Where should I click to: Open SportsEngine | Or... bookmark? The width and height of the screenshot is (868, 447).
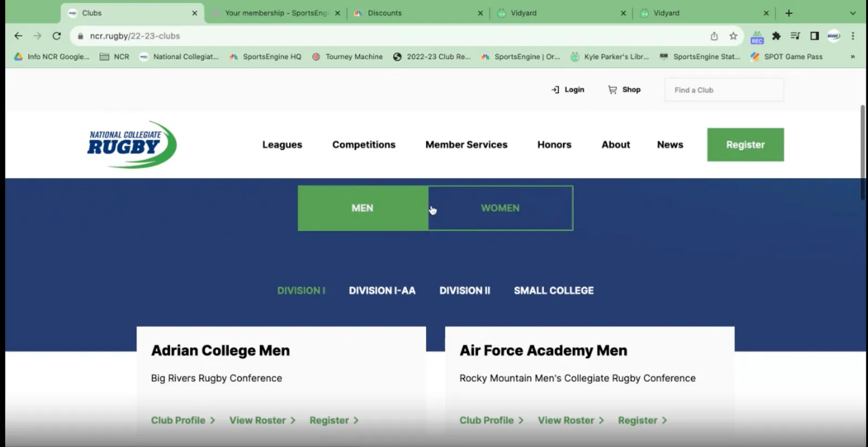(x=520, y=56)
